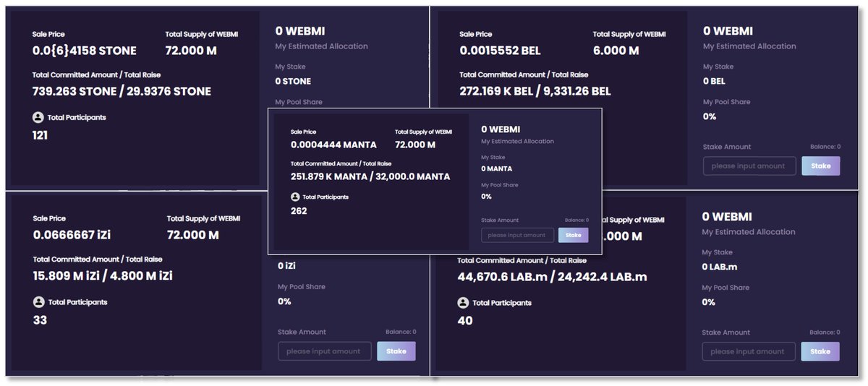The image size is (868, 386).
Task: Focus the stake amount input in MANTA pool
Action: (x=517, y=235)
